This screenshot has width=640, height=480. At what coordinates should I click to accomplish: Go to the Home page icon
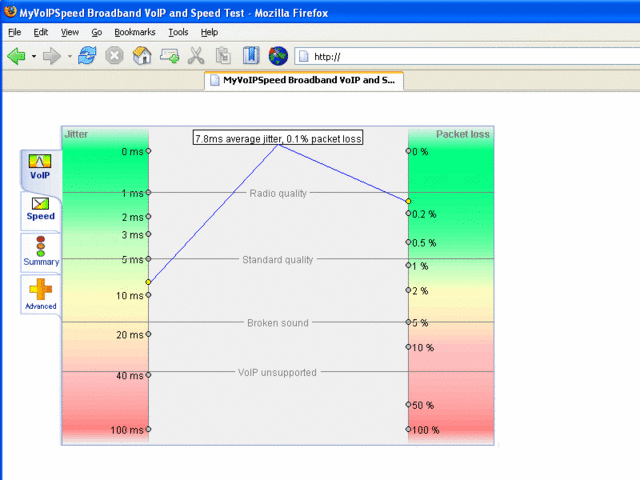coord(142,56)
